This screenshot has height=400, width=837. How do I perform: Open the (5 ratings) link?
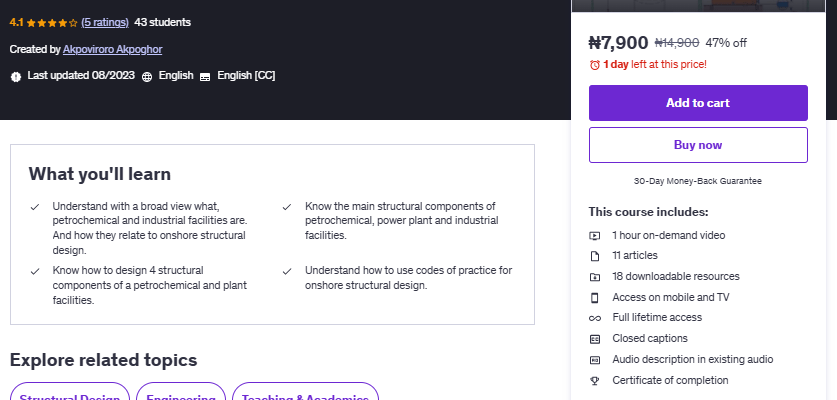coord(104,22)
